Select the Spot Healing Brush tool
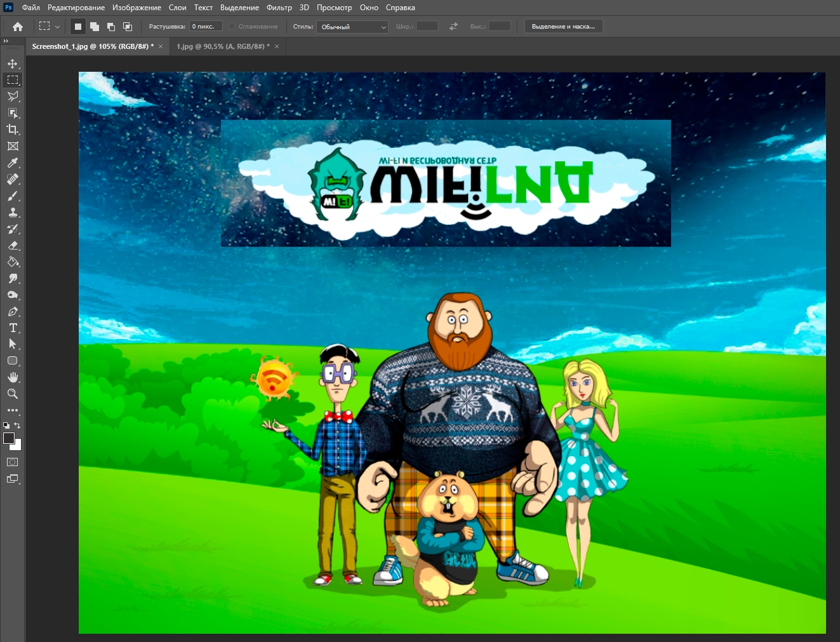This screenshot has height=642, width=840. click(x=13, y=179)
